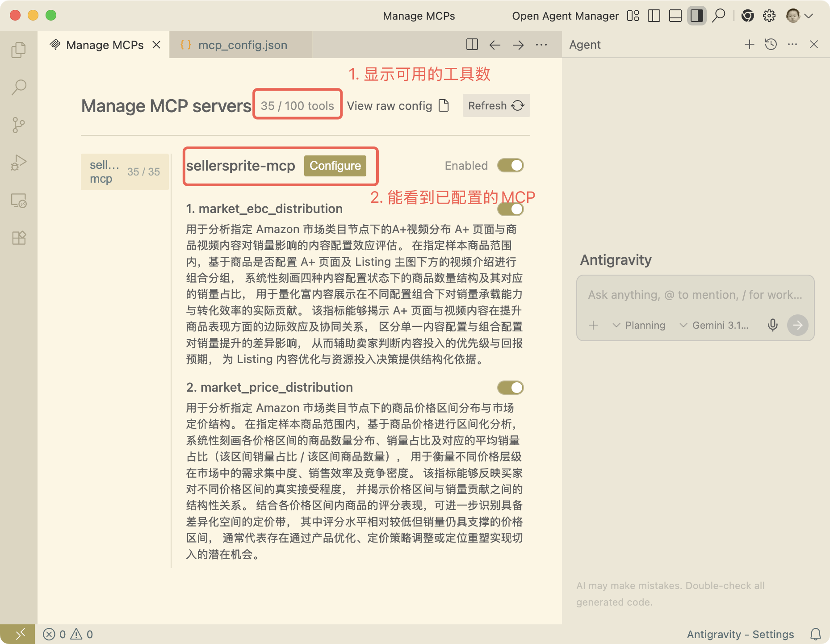Open the Search view in activity bar

[x=19, y=87]
